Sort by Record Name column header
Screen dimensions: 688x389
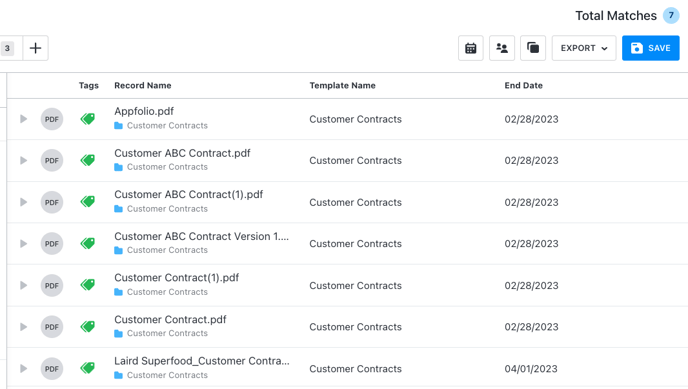[143, 86]
